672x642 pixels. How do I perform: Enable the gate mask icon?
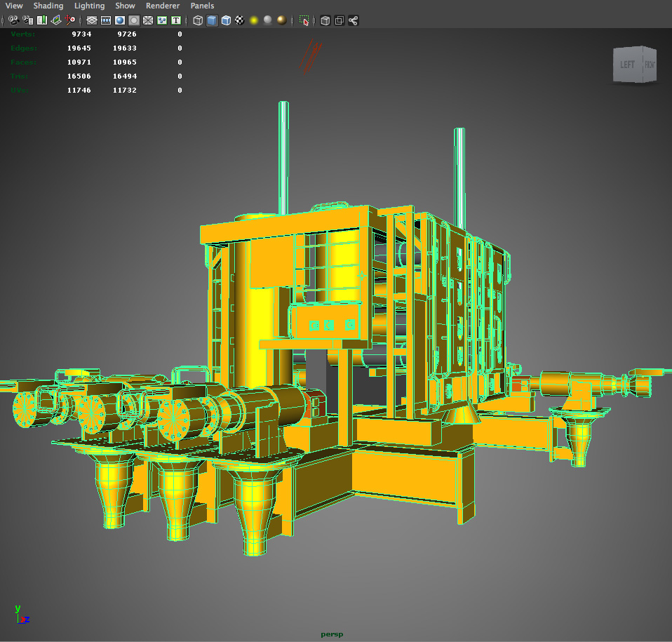click(135, 20)
